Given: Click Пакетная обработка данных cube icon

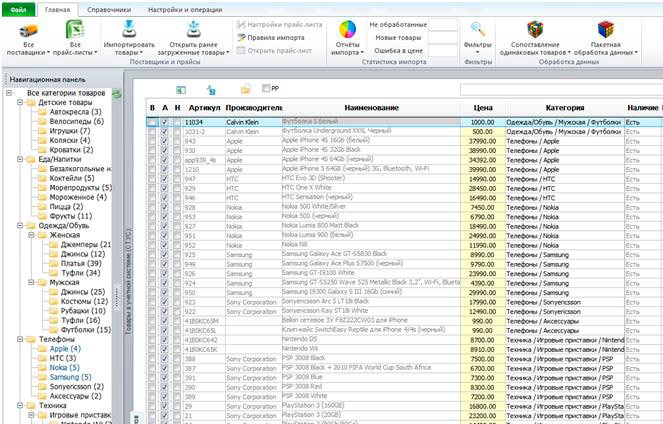Looking at the screenshot, I should [605, 30].
